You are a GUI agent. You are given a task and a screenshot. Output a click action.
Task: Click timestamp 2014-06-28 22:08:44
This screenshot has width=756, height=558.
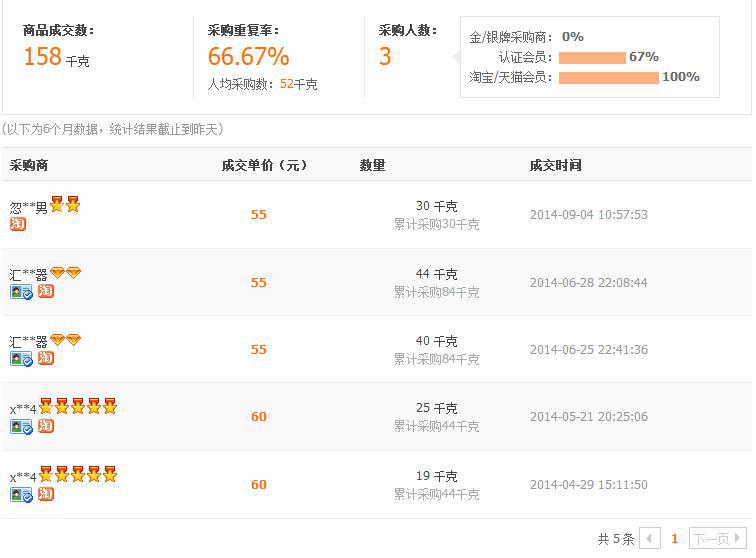(x=589, y=282)
